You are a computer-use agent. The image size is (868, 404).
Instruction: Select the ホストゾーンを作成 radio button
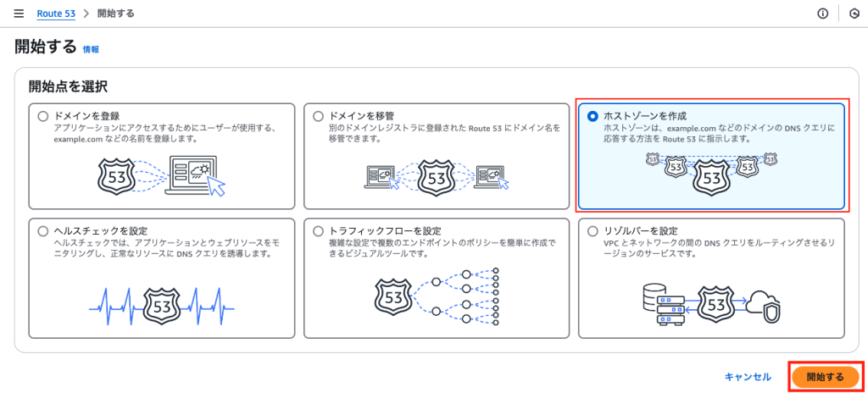click(593, 116)
